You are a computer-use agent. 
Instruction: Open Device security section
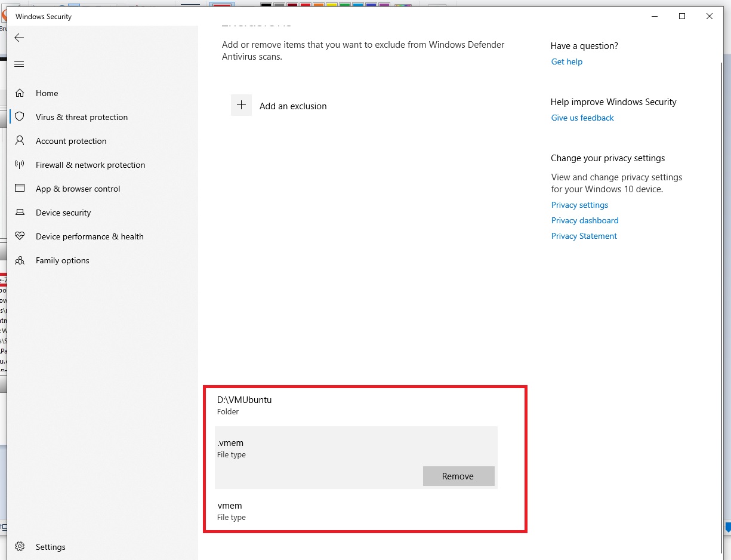(63, 213)
